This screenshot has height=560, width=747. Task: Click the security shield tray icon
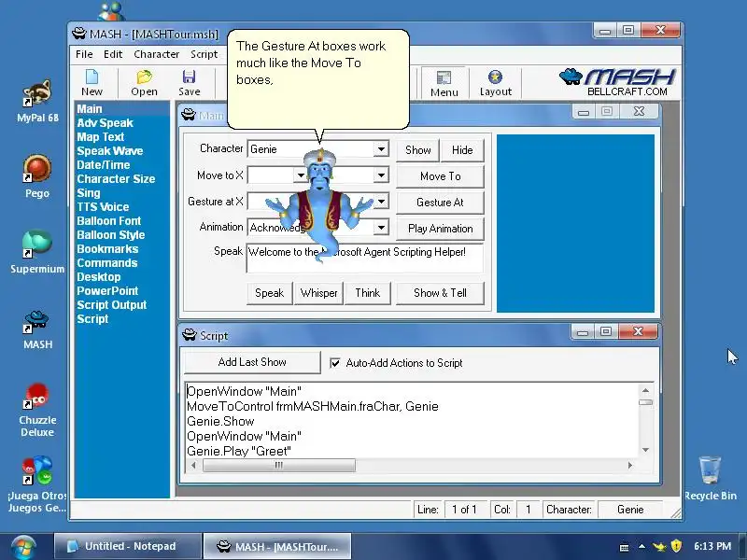pos(676,546)
